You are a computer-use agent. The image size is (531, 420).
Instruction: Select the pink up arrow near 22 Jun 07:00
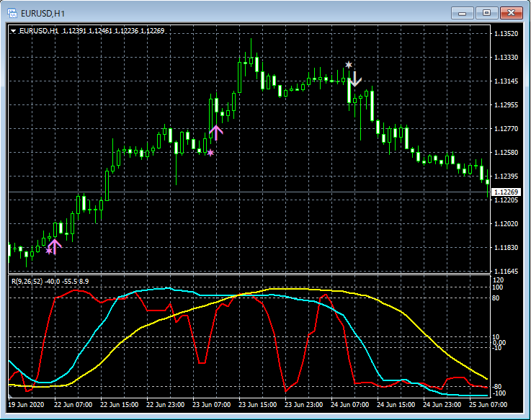pos(55,246)
